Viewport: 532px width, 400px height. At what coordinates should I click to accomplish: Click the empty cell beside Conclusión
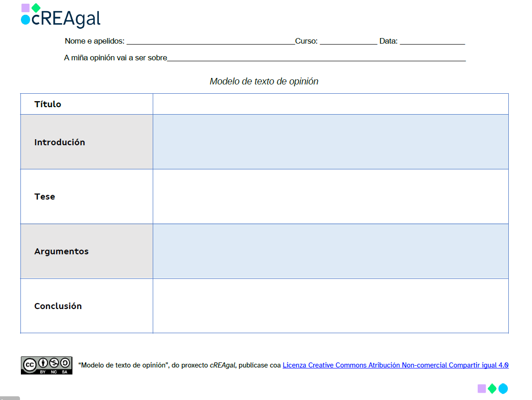331,306
